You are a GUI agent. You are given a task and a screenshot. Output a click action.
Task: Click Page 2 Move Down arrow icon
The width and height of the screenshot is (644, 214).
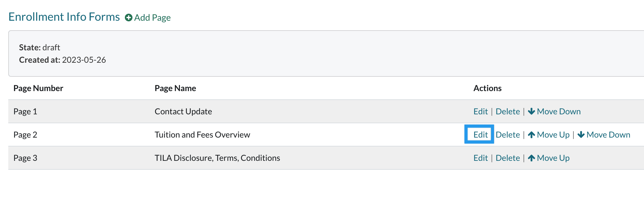[x=581, y=135]
